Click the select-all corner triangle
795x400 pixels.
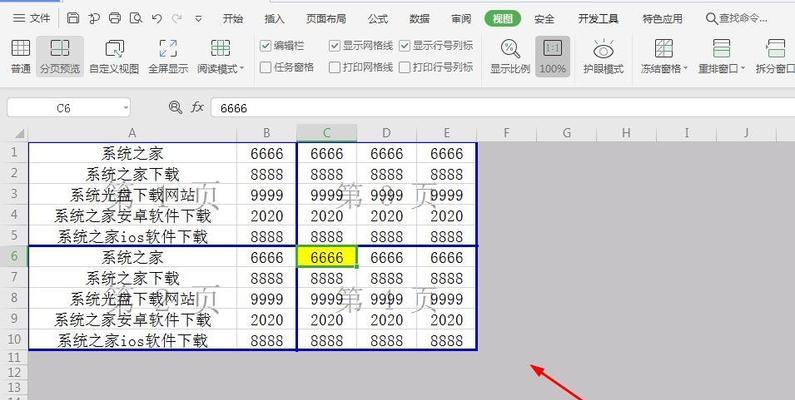click(x=19, y=133)
